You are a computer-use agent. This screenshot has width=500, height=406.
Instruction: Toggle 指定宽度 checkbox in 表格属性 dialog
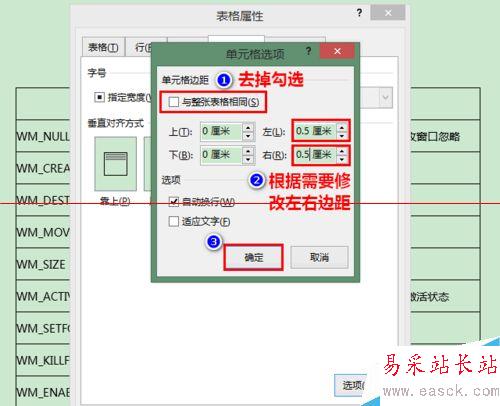tap(99, 97)
